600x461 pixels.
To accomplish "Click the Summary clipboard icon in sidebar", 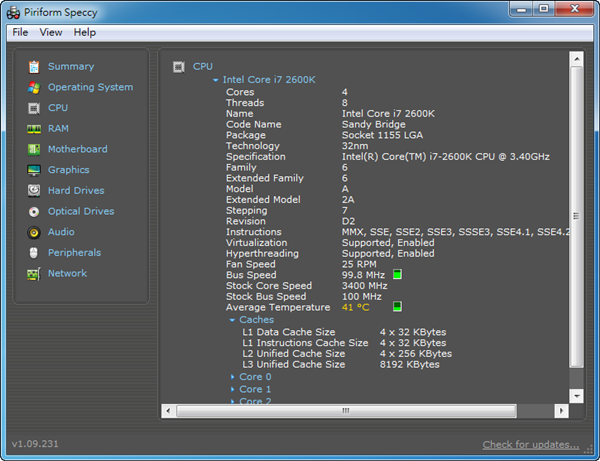I will (34, 67).
